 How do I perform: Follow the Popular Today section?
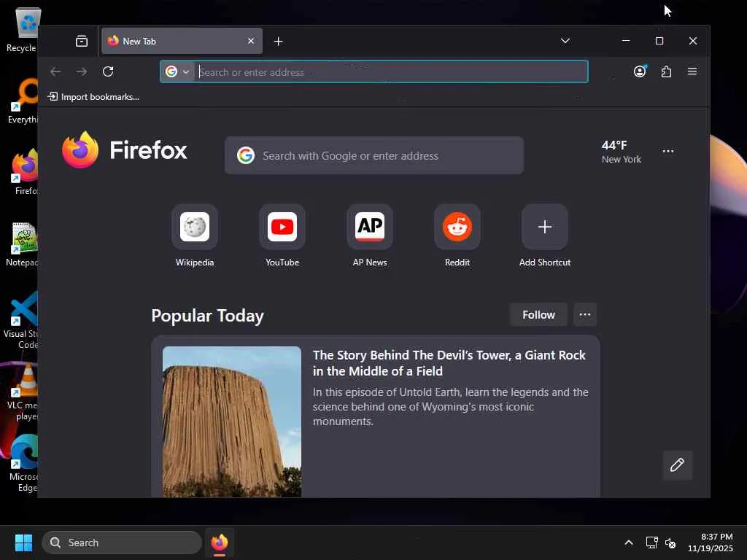coord(538,315)
